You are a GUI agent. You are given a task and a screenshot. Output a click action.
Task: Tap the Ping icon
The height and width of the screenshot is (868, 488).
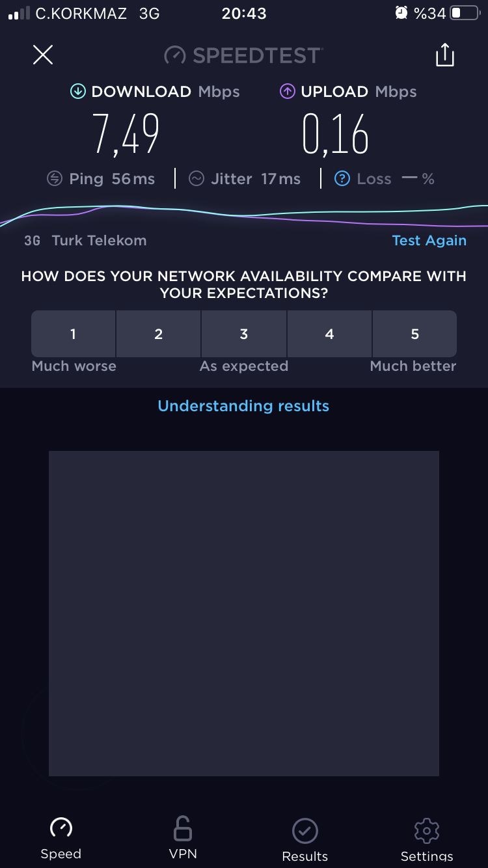(55, 178)
